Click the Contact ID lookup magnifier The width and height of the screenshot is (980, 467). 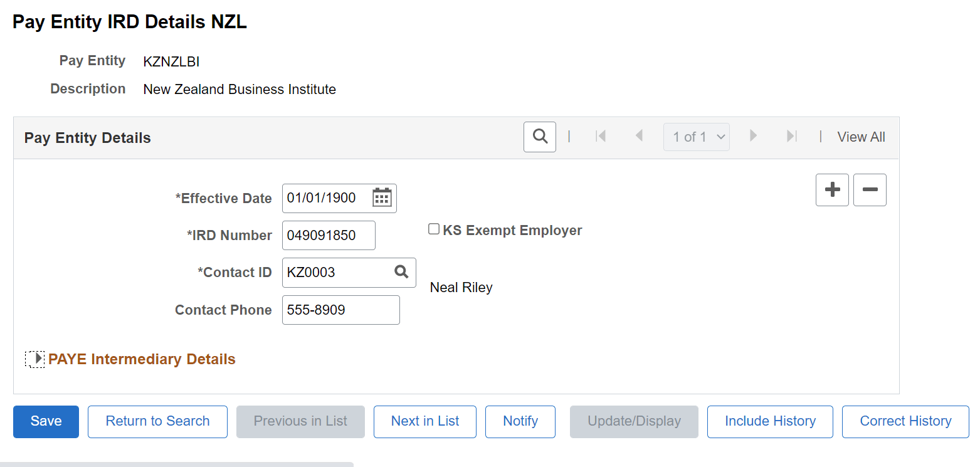(401, 272)
